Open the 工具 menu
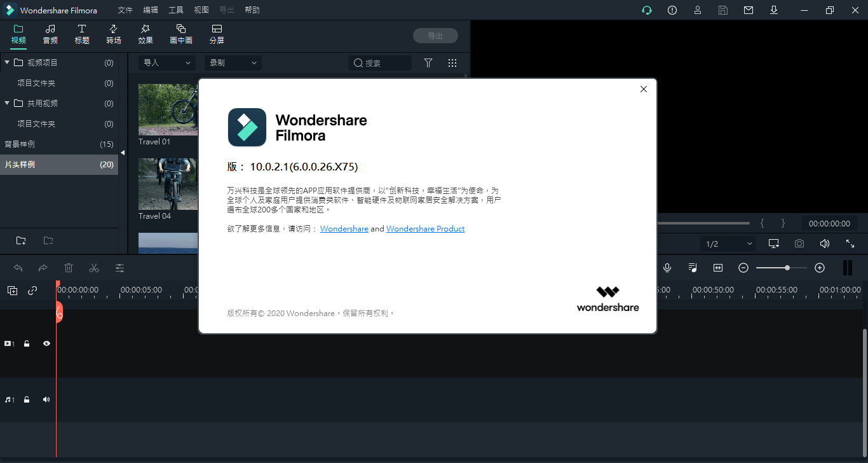 pyautogui.click(x=176, y=10)
